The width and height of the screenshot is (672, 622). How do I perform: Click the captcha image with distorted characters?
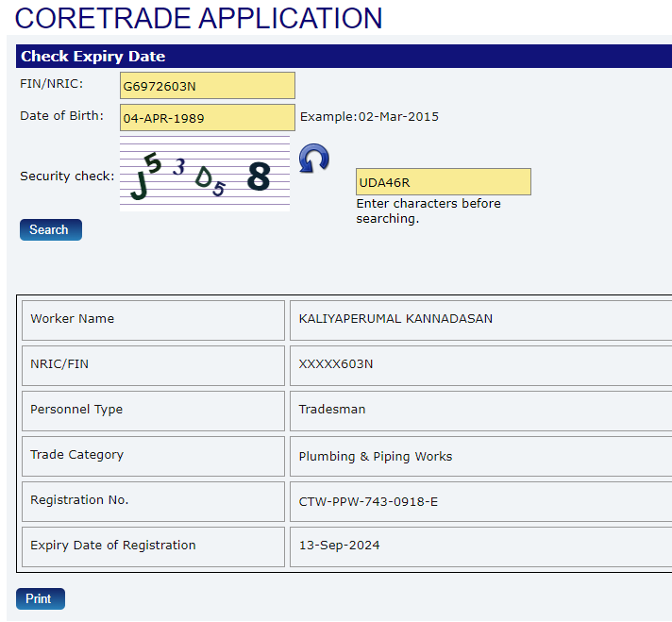(205, 172)
